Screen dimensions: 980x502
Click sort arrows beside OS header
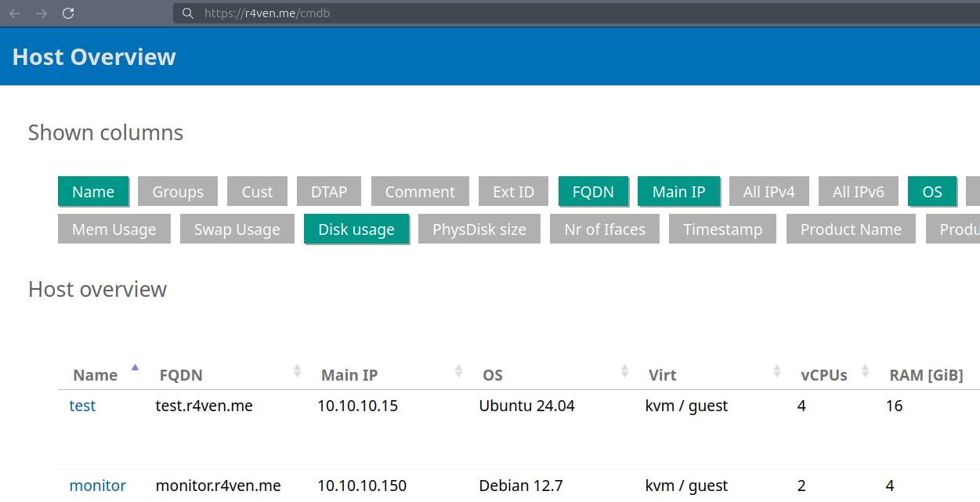click(624, 371)
